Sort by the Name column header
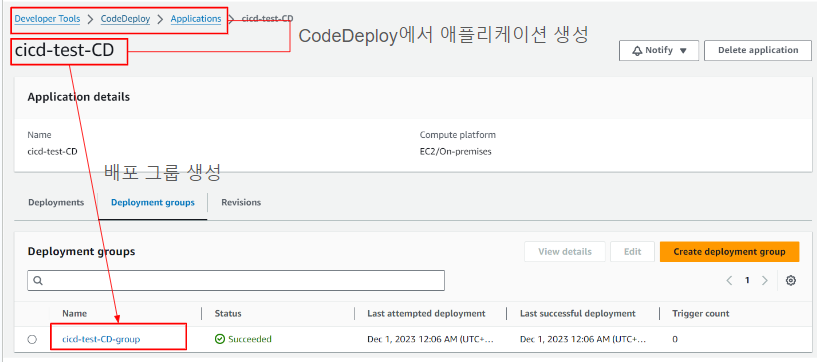This screenshot has height=362, width=817. (x=75, y=314)
